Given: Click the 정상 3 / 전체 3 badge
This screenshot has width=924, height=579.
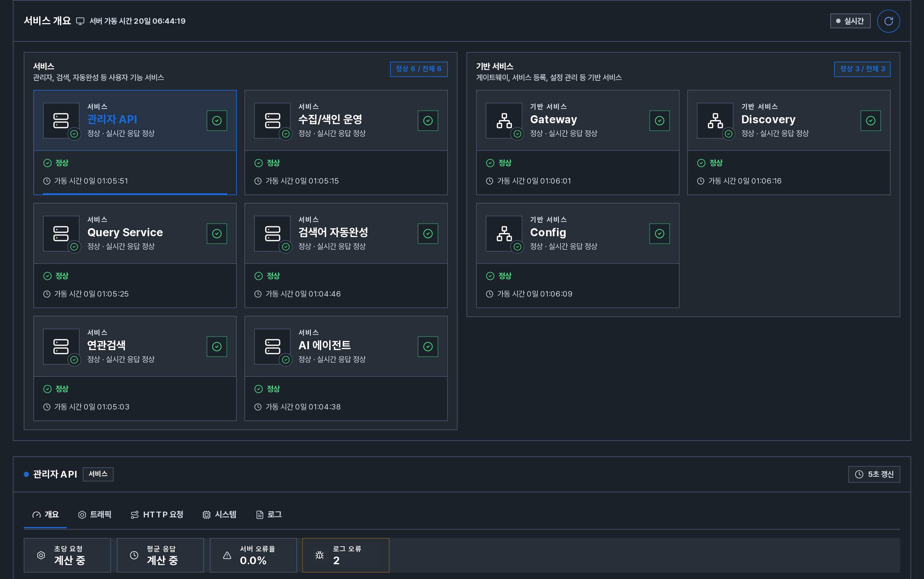Looking at the screenshot, I should (862, 69).
